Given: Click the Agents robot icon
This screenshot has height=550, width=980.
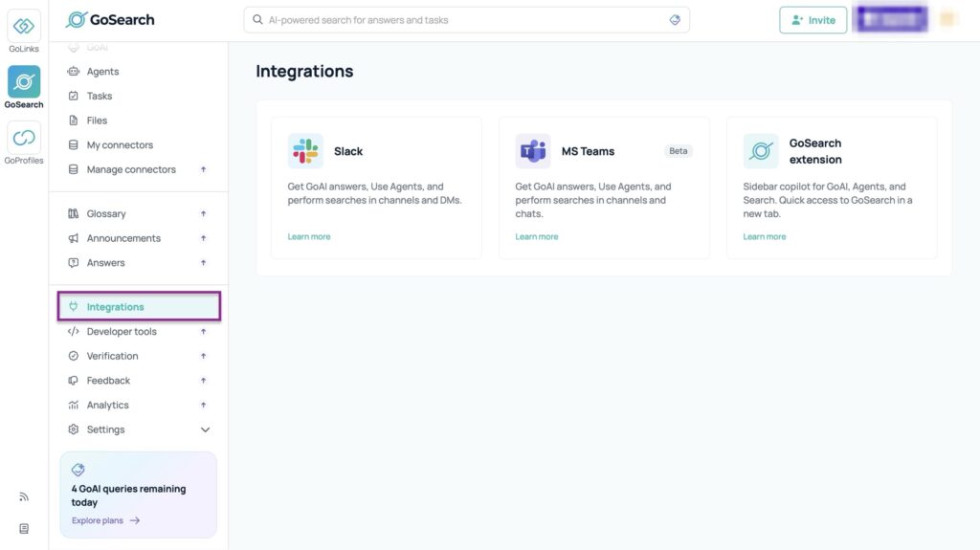Looking at the screenshot, I should click(x=73, y=71).
